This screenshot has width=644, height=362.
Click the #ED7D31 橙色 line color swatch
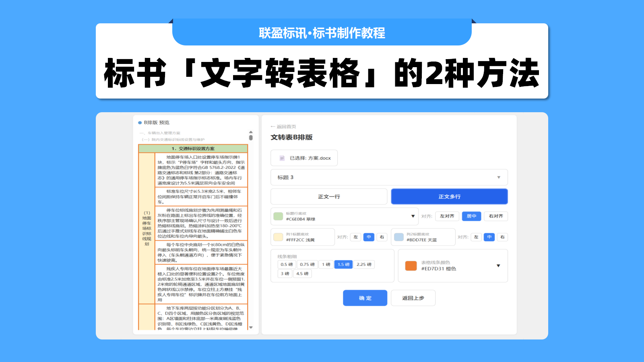coord(411,265)
